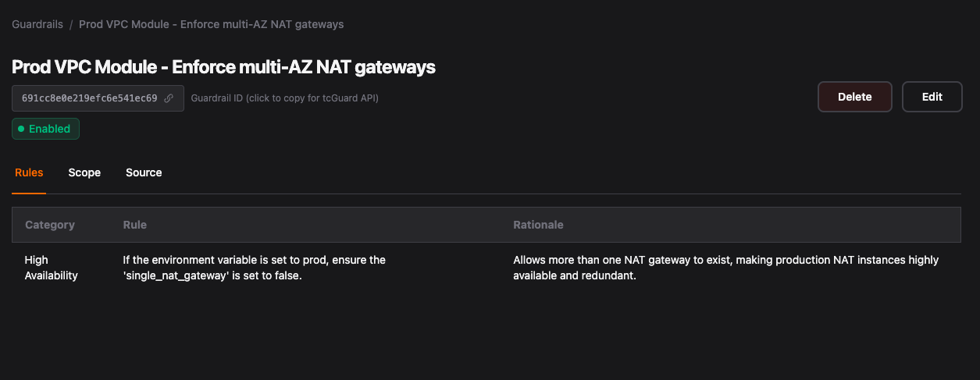Select the Rules tab

pos(29,172)
